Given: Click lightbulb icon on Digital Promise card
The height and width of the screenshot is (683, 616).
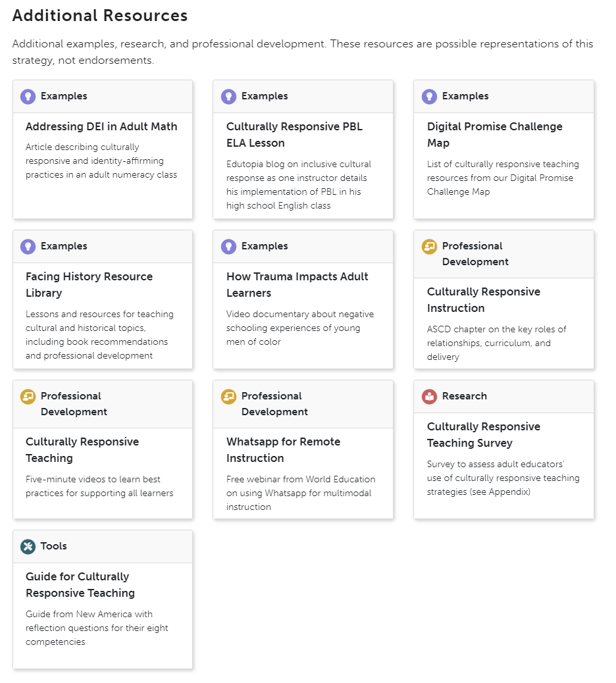Looking at the screenshot, I should (x=429, y=97).
